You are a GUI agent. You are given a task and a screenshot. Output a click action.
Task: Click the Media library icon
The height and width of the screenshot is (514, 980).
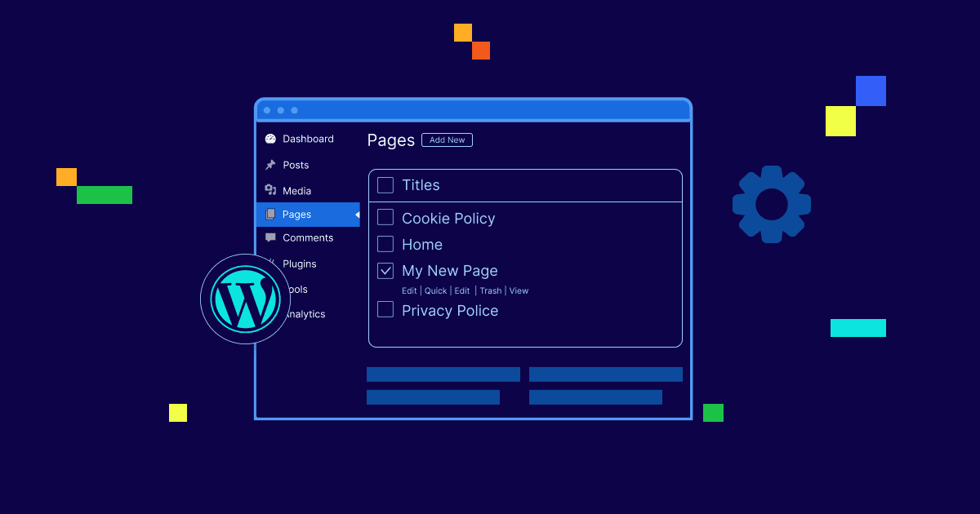point(270,190)
